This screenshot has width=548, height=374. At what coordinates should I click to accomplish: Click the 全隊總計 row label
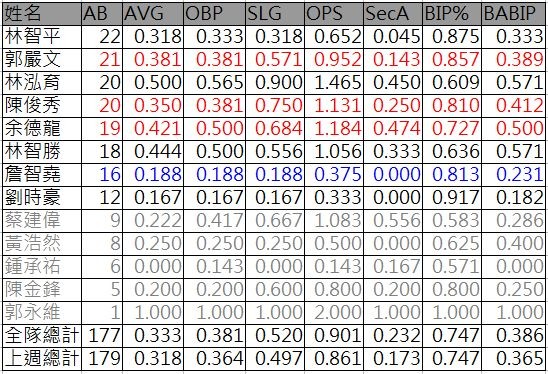(x=42, y=336)
